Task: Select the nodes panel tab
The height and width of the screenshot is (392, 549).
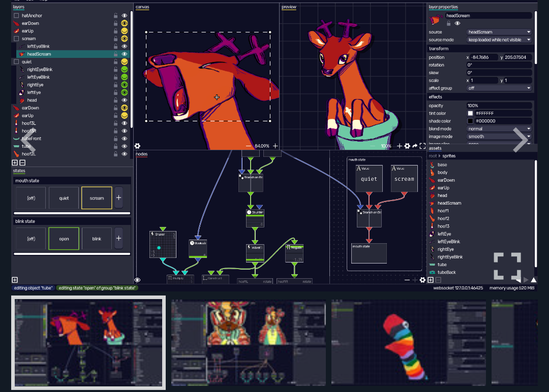Action: pos(142,154)
